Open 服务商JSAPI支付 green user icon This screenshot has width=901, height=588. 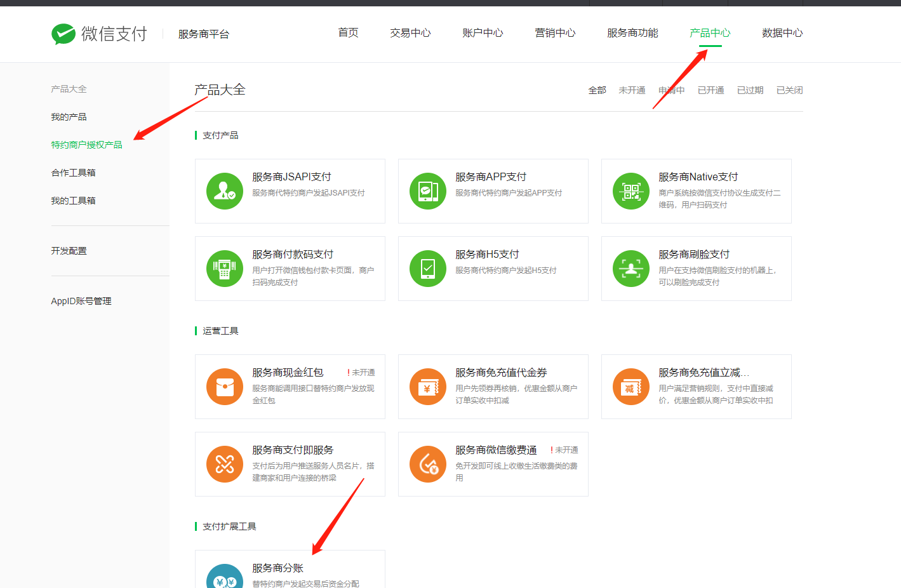225,191
